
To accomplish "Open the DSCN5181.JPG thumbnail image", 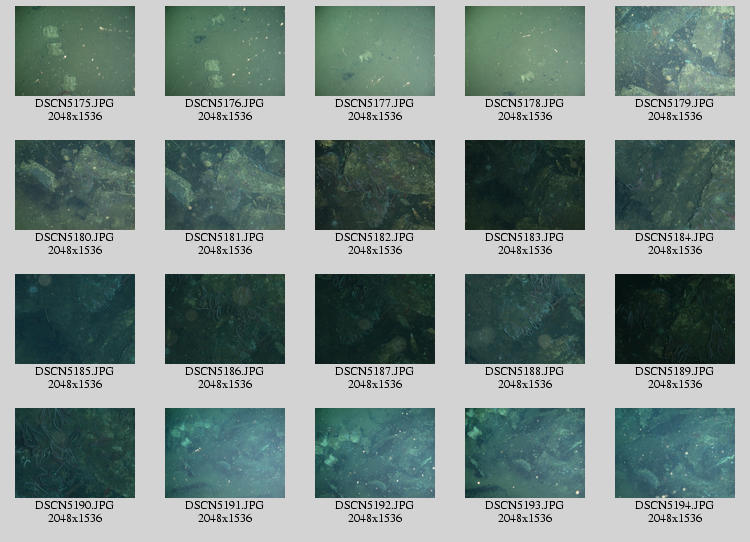I will click(x=225, y=185).
